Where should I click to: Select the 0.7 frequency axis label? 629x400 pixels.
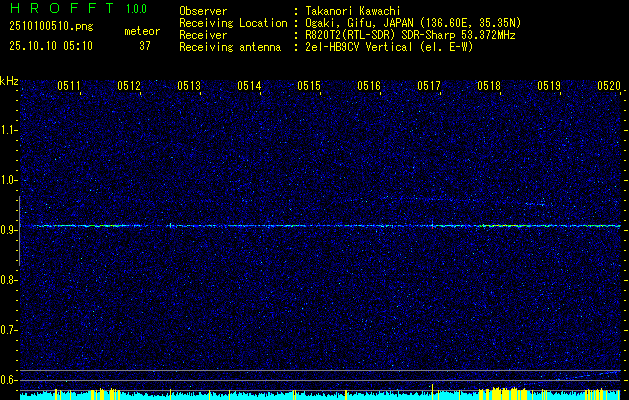coord(9,330)
